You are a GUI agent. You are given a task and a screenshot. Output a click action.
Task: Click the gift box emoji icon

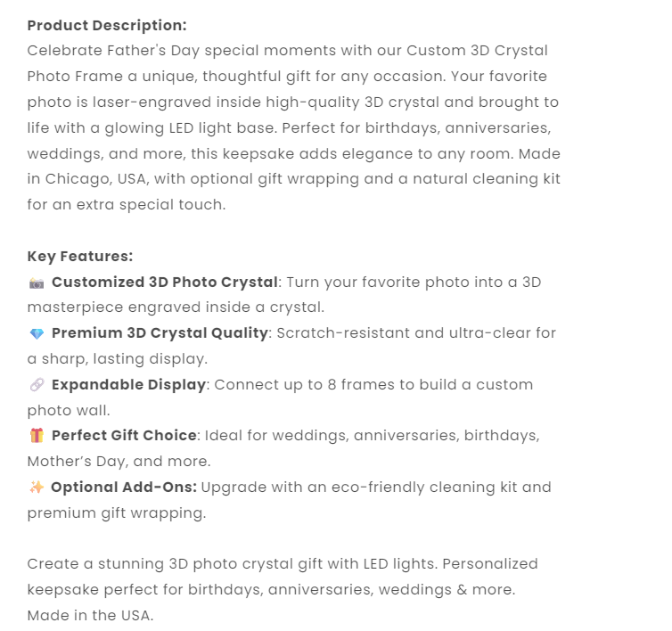click(x=37, y=436)
